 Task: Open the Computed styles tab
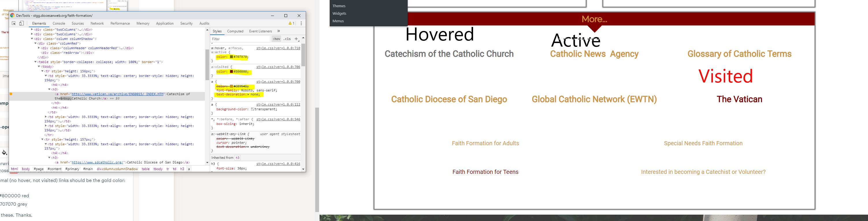235,31
